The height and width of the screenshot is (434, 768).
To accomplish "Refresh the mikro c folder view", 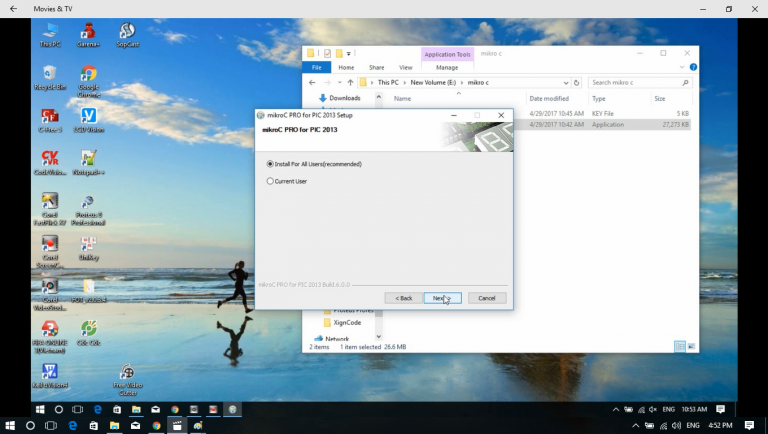I will [x=576, y=82].
